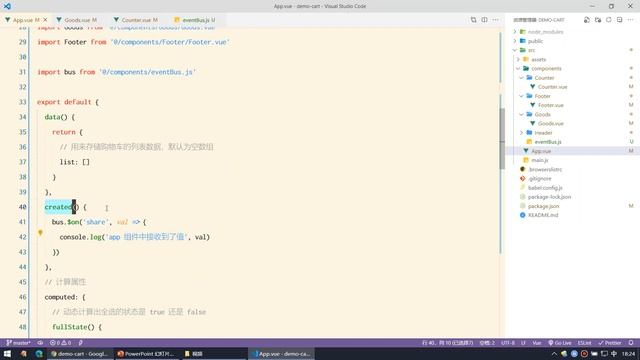Open main.js in the Explorer tree
This screenshot has width=640, height=360.
(540, 160)
